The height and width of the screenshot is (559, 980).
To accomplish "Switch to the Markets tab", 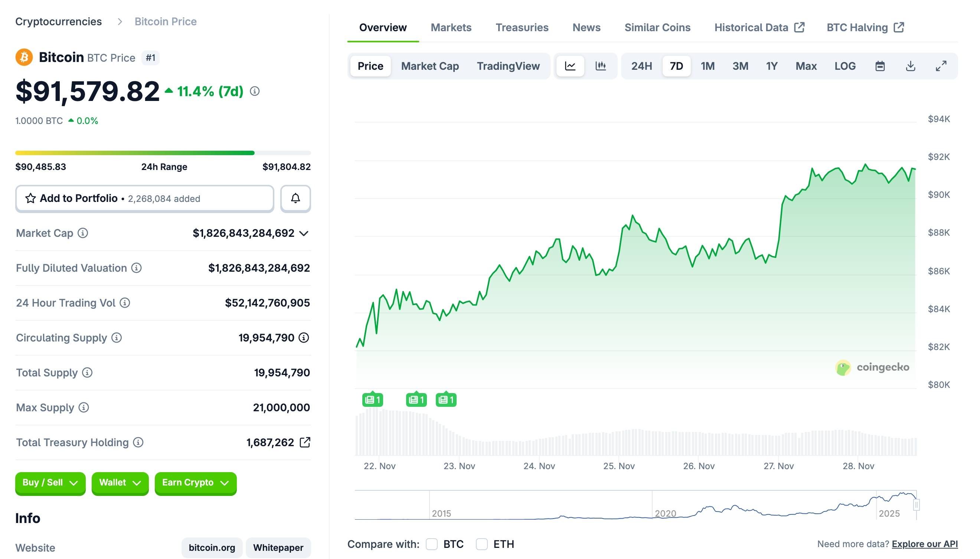I will 451,27.
